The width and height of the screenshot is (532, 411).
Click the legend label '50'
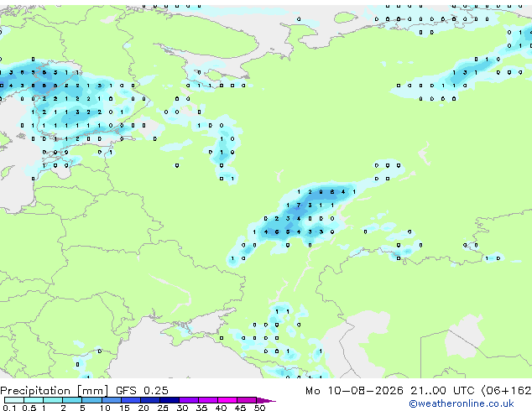[260, 408]
